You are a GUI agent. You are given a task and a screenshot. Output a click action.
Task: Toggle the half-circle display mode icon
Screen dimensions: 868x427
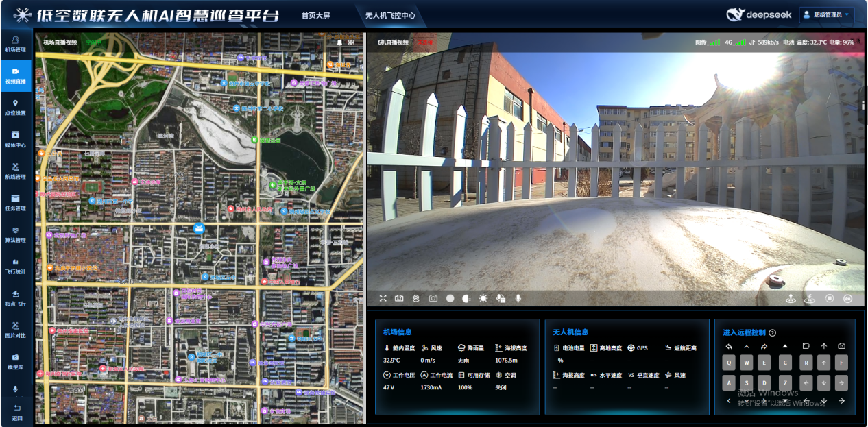(x=466, y=298)
